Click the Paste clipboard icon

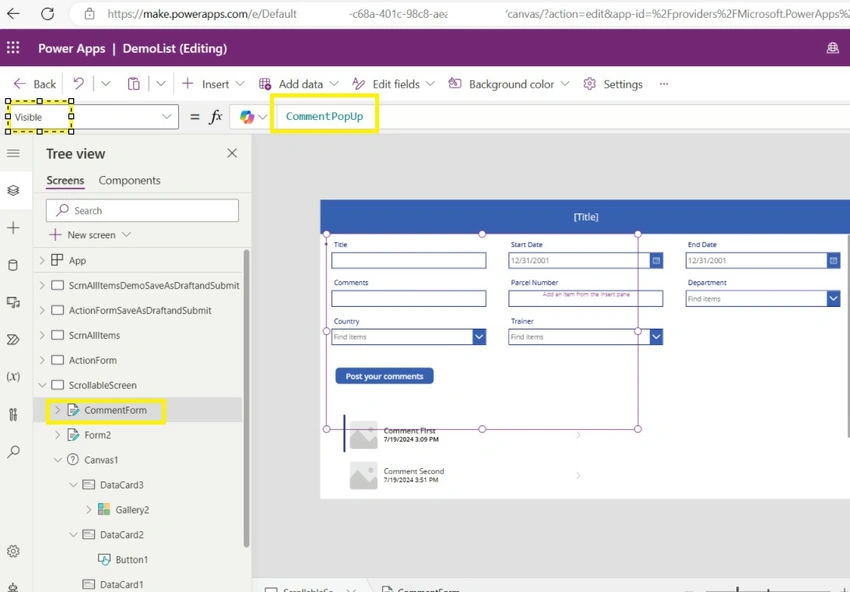coord(133,83)
